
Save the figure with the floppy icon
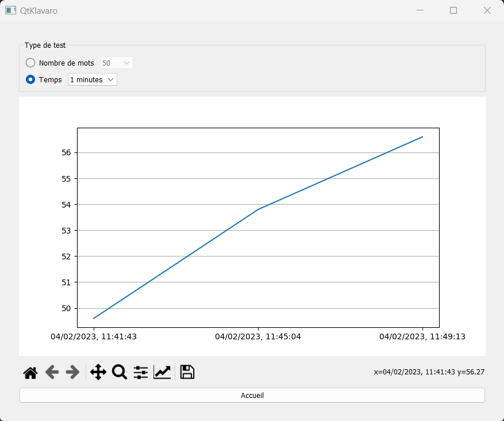click(x=187, y=372)
